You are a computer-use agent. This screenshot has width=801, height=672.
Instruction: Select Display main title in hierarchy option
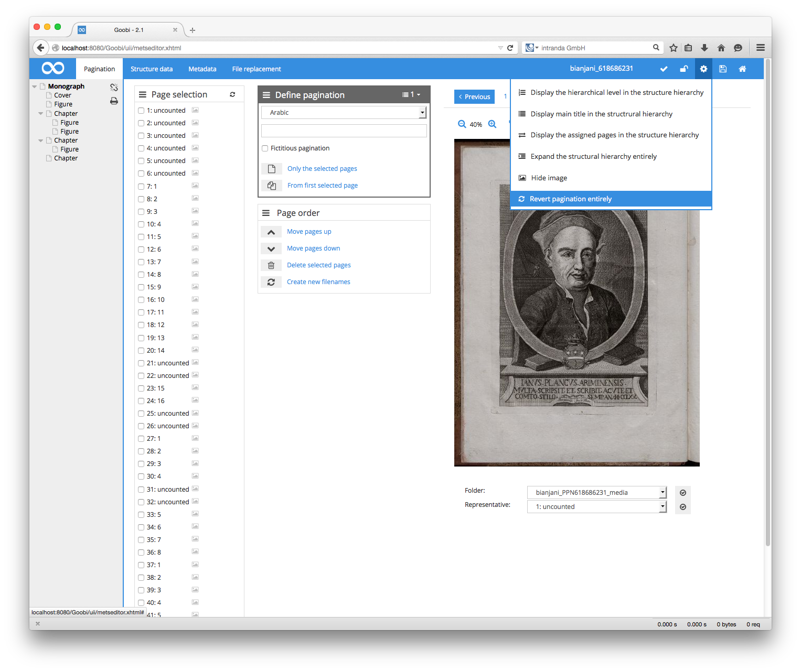(x=611, y=114)
